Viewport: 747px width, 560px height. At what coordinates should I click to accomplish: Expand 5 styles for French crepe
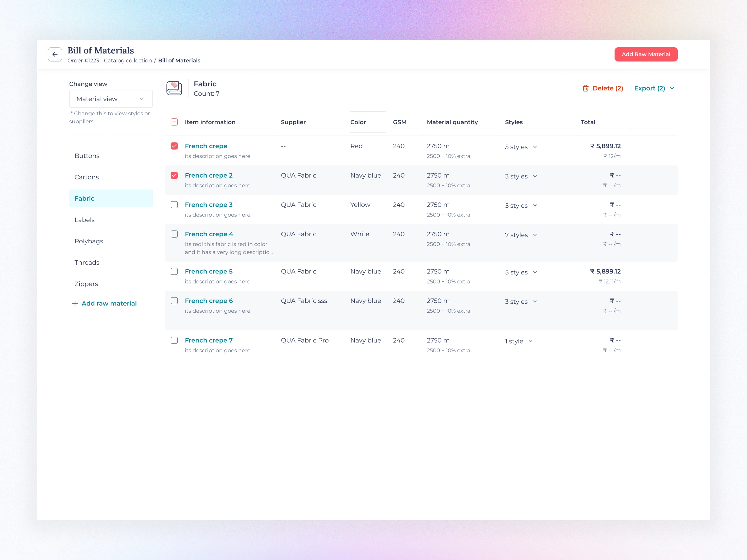pos(535,147)
